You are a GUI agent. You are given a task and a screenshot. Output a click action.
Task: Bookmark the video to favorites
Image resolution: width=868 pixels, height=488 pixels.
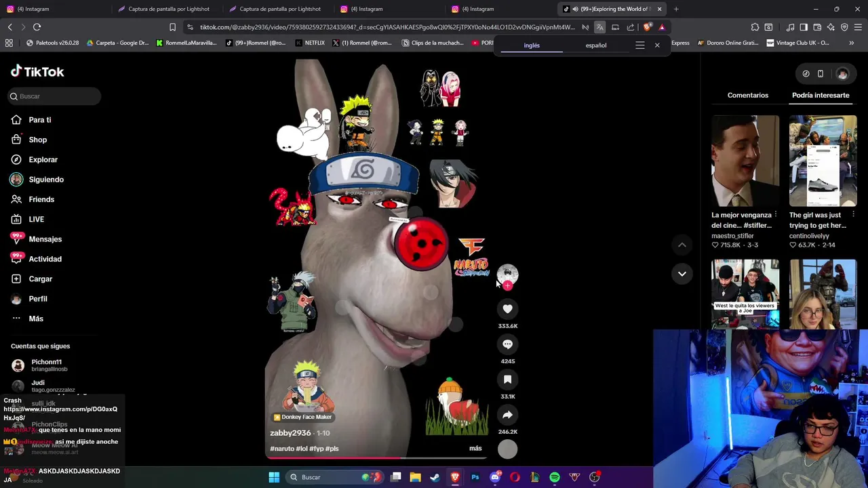pos(507,380)
